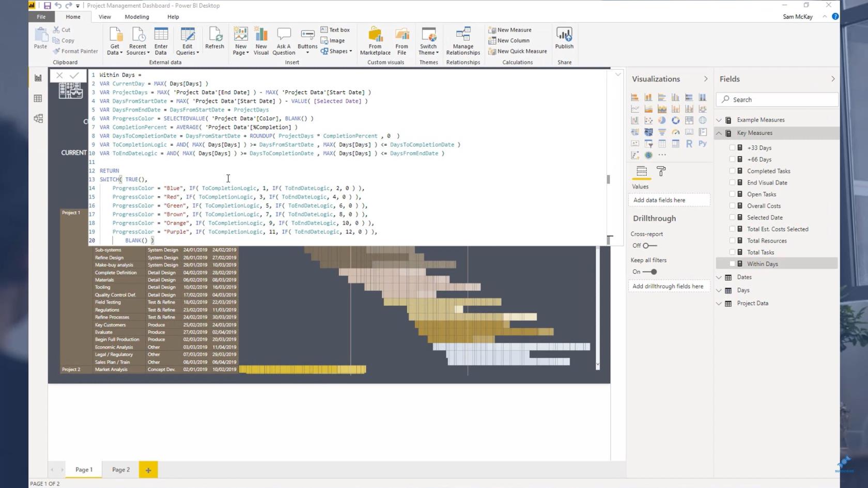
Task: Switch to the View ribbon tab
Action: (104, 17)
